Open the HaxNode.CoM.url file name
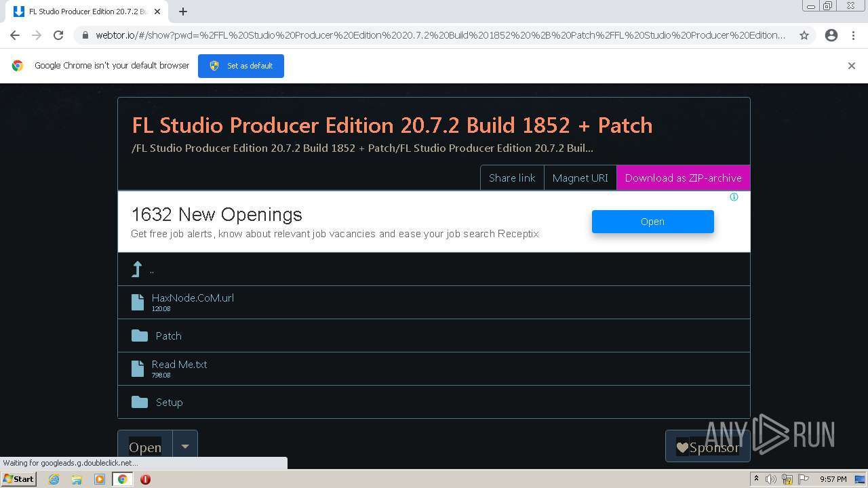The width and height of the screenshot is (868, 488). pos(193,298)
